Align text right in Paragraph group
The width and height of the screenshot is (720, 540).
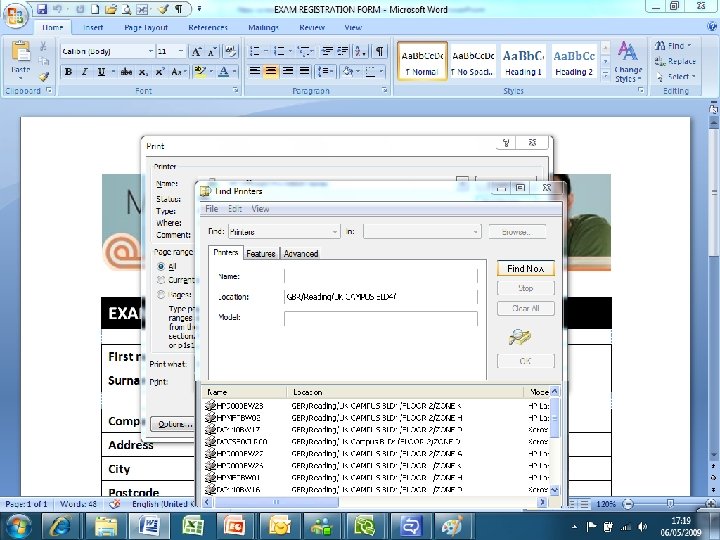point(288,71)
